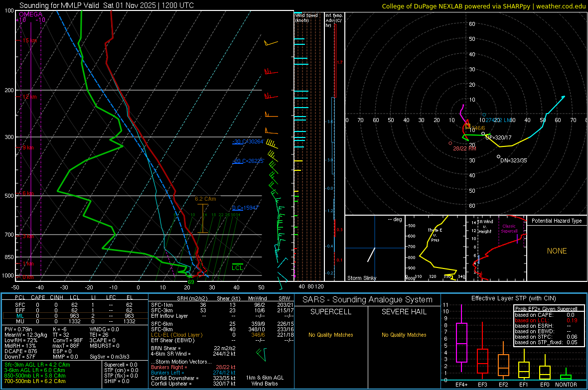Viewport: 588px width, 390px height.
Task: Select the SFC parcel row
Action: tap(74, 305)
